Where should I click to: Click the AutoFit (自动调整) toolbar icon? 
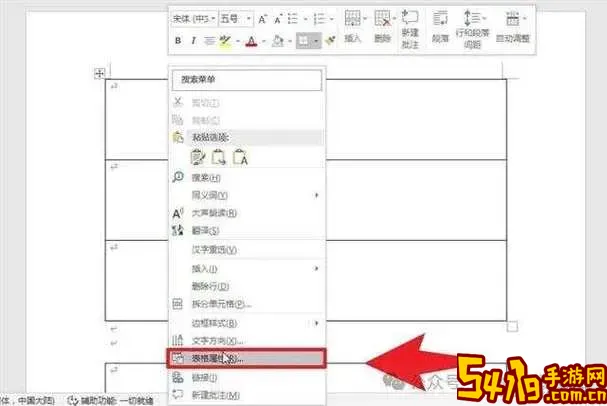click(x=513, y=26)
